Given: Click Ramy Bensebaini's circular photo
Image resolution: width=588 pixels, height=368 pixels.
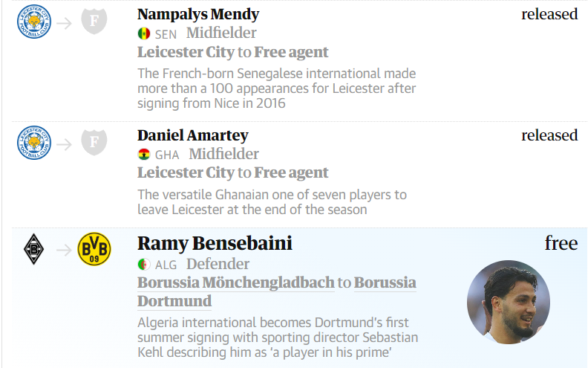Looking at the screenshot, I should pyautogui.click(x=509, y=303).
